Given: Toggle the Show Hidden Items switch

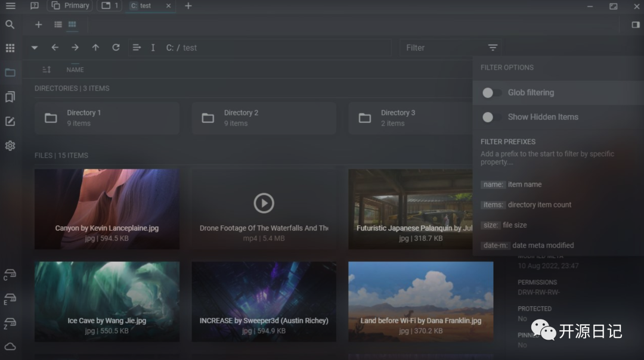Looking at the screenshot, I should point(491,117).
